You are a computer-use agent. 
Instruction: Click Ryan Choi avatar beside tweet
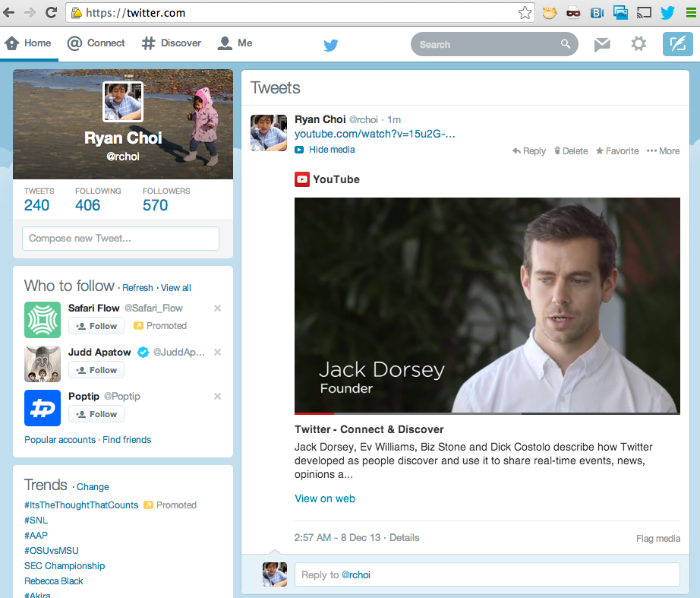tap(269, 133)
